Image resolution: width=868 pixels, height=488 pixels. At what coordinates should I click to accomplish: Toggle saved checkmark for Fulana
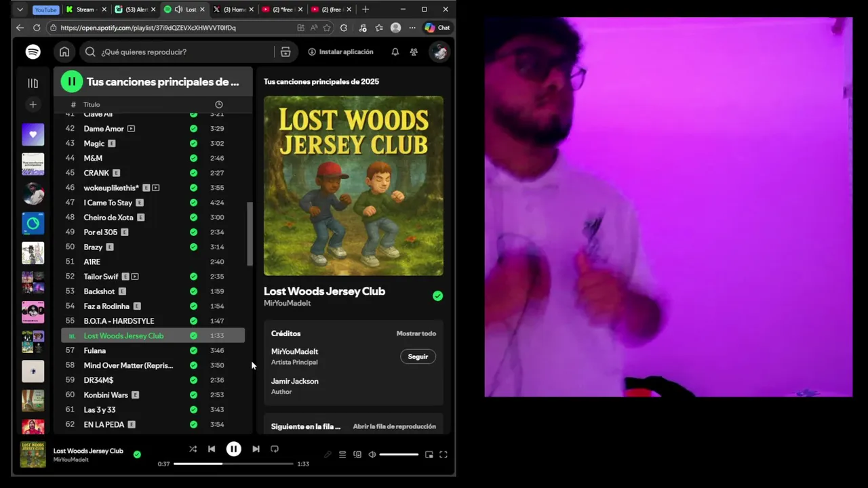193,350
